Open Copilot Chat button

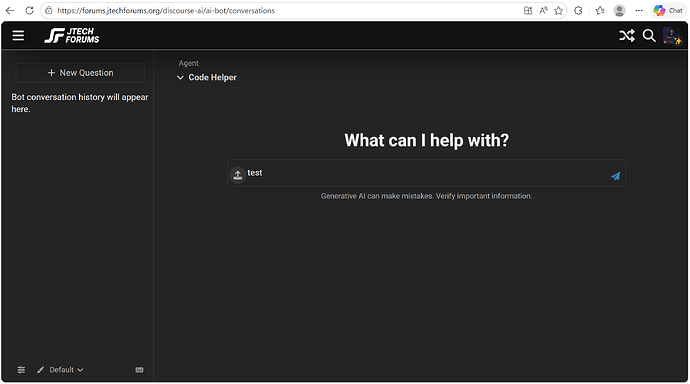(668, 11)
